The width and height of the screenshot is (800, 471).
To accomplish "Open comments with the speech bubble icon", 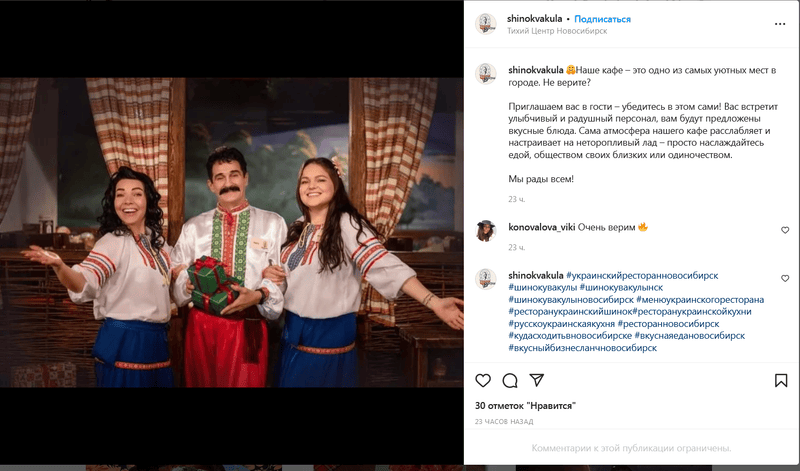I will [510, 380].
